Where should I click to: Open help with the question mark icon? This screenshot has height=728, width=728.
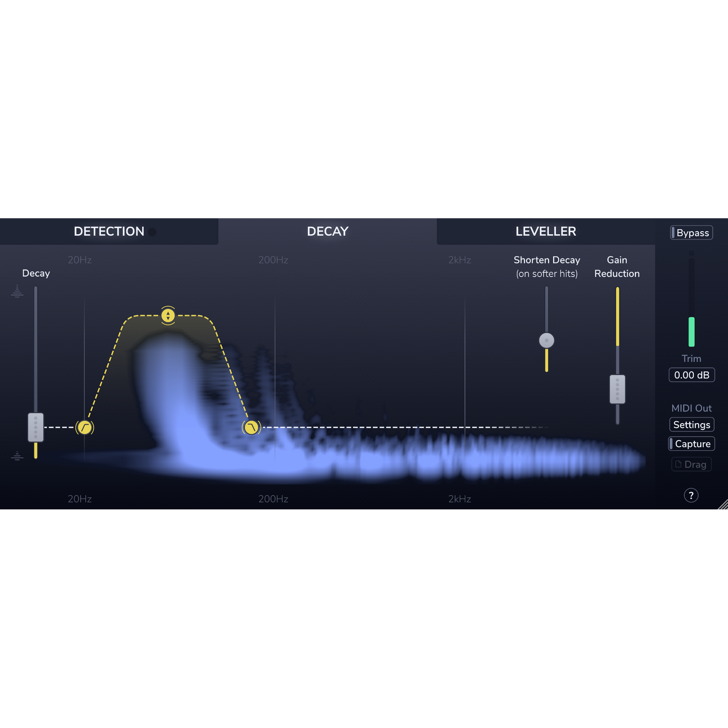(x=691, y=495)
